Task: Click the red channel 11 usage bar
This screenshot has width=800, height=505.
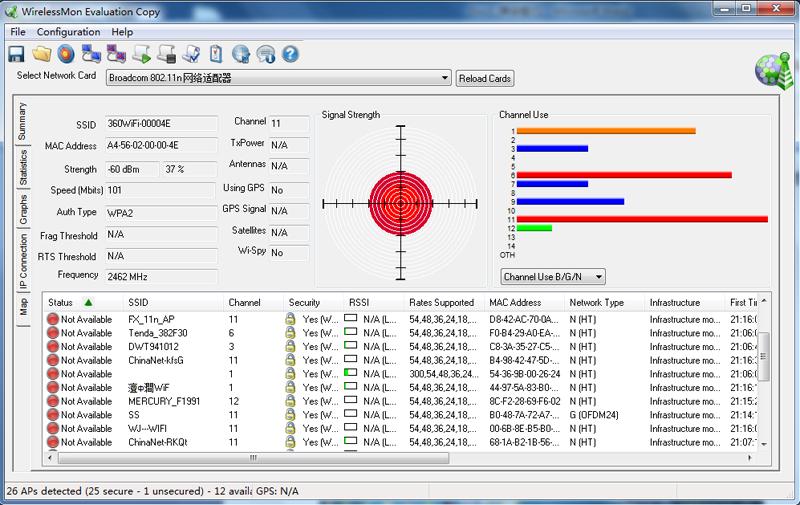Action: coord(641,219)
